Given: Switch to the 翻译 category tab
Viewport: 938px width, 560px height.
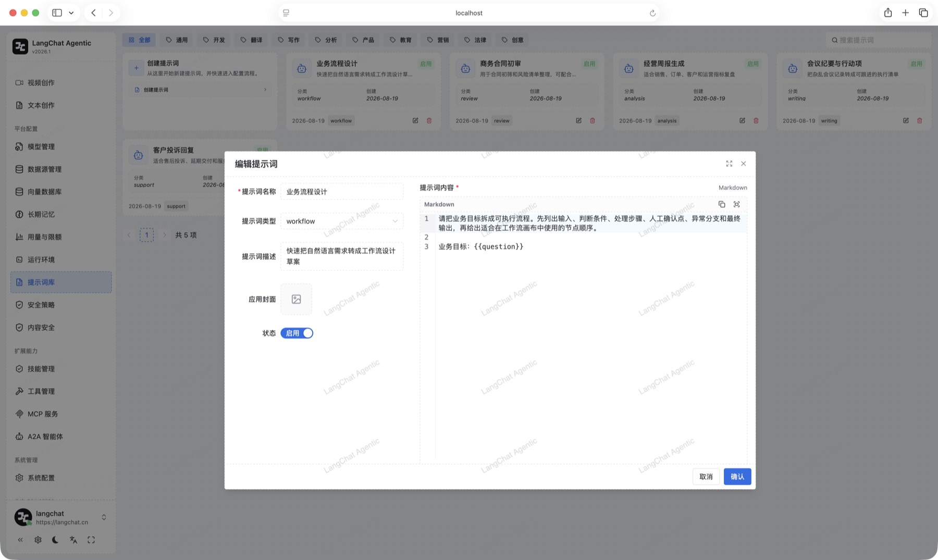Looking at the screenshot, I should tap(251, 40).
